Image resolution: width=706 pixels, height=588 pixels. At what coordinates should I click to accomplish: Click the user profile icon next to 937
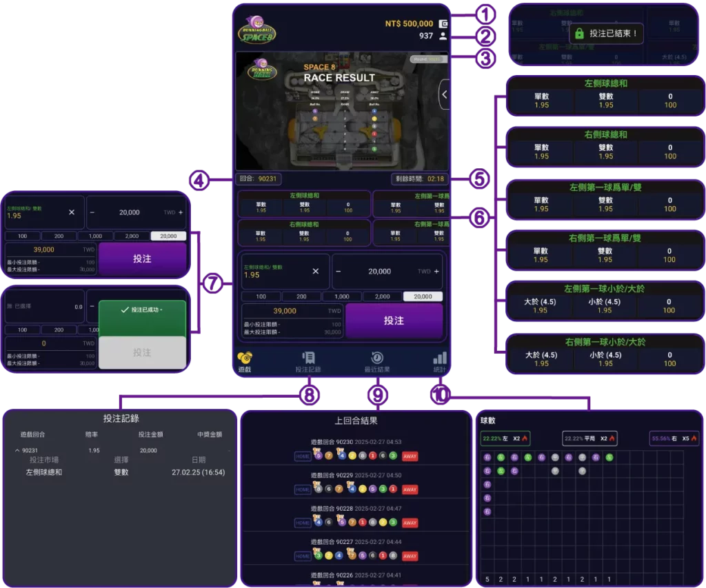pyautogui.click(x=443, y=36)
